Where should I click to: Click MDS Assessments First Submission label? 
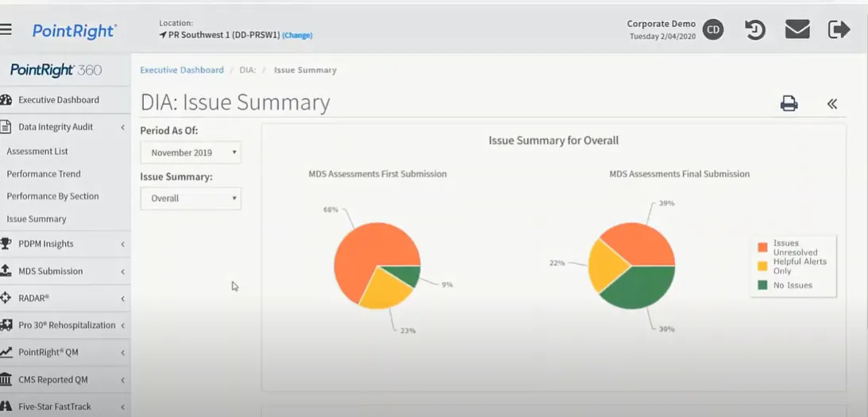click(x=377, y=174)
